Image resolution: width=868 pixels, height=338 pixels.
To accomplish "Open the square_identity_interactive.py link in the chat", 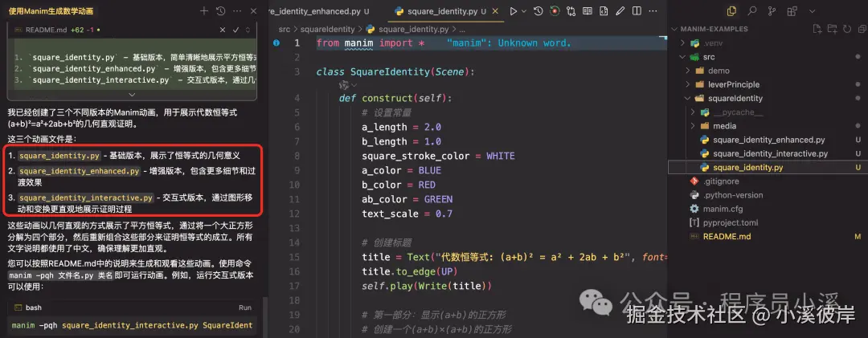I will [x=86, y=198].
